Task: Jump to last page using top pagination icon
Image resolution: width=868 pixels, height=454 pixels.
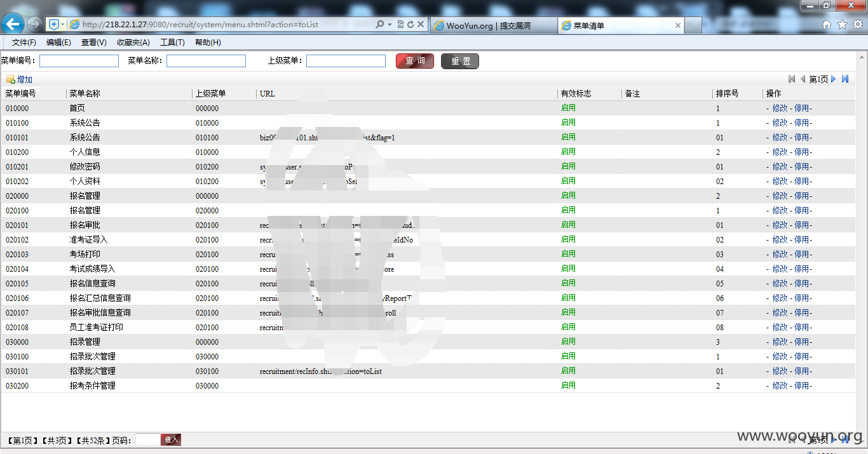Action: (845, 79)
